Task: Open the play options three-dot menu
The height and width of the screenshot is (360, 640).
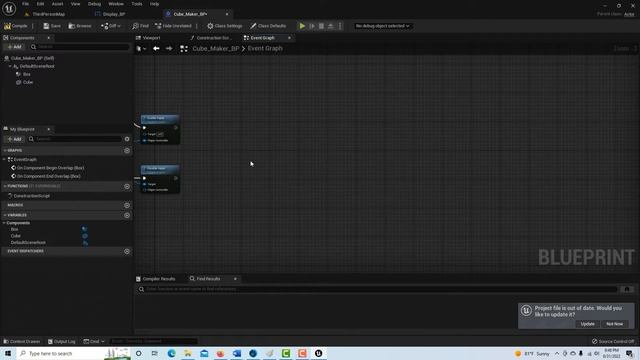Action: (x=340, y=26)
